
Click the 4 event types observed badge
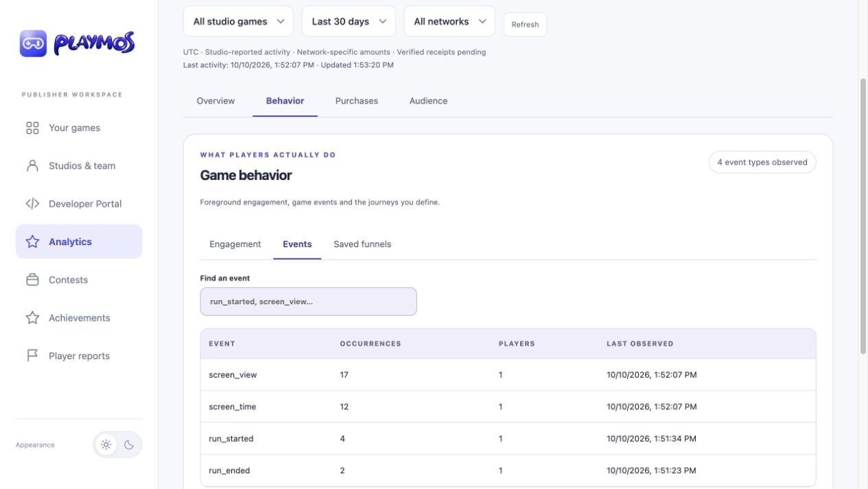coord(762,162)
